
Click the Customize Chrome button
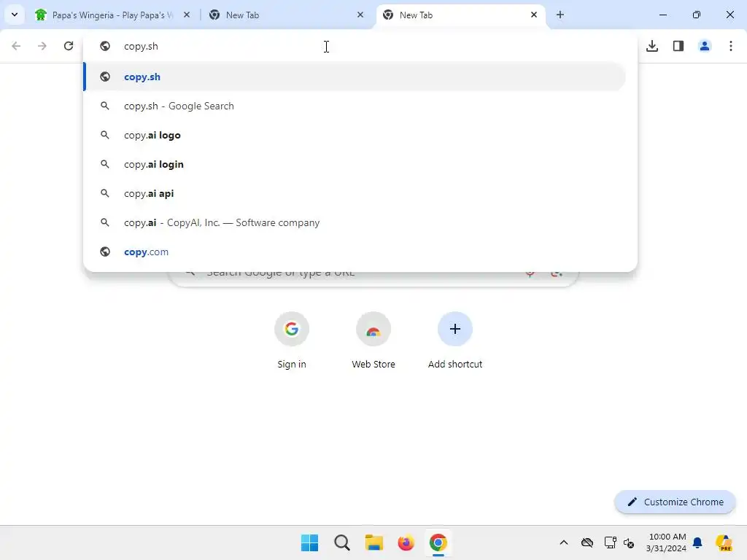tap(675, 502)
